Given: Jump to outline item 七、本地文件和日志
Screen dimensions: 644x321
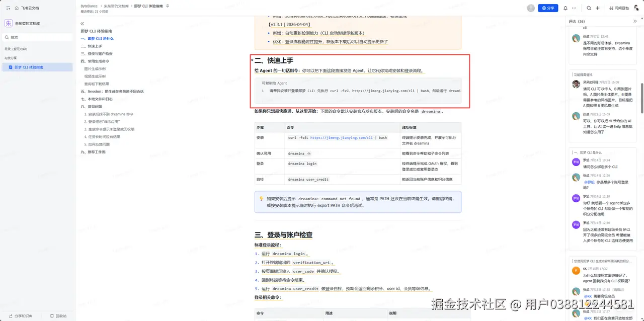Looking at the screenshot, I should pyautogui.click(x=97, y=99).
